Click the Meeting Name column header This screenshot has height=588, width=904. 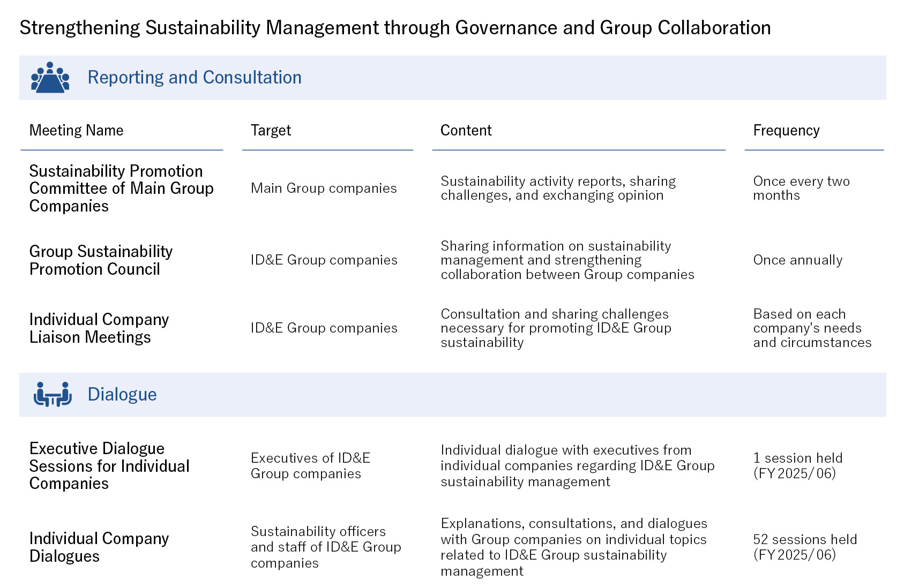(76, 131)
